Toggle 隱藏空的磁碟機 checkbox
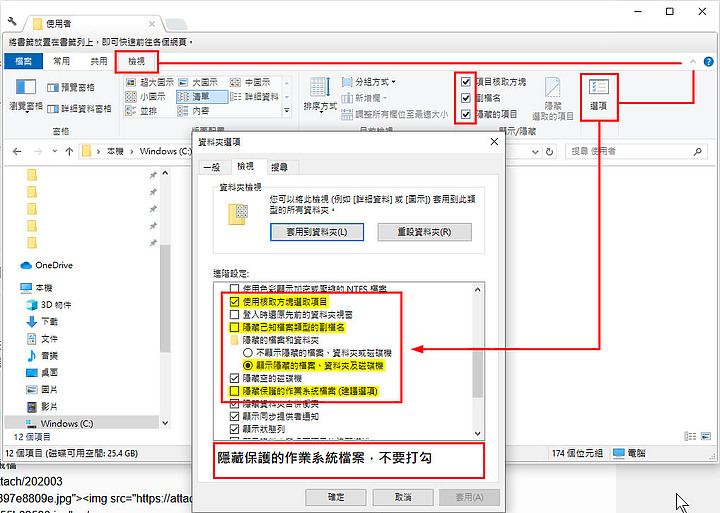Screen dimensions: 720x513 pos(235,378)
